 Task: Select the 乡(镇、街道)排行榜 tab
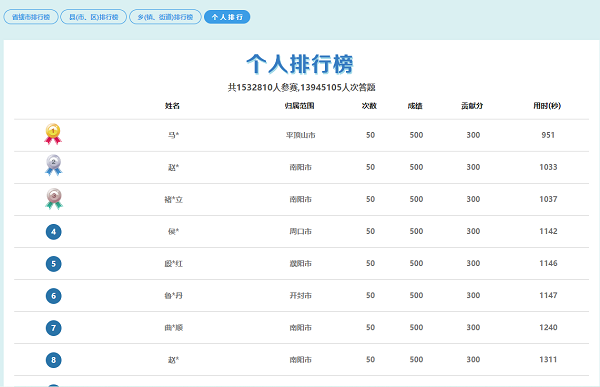pyautogui.click(x=165, y=17)
